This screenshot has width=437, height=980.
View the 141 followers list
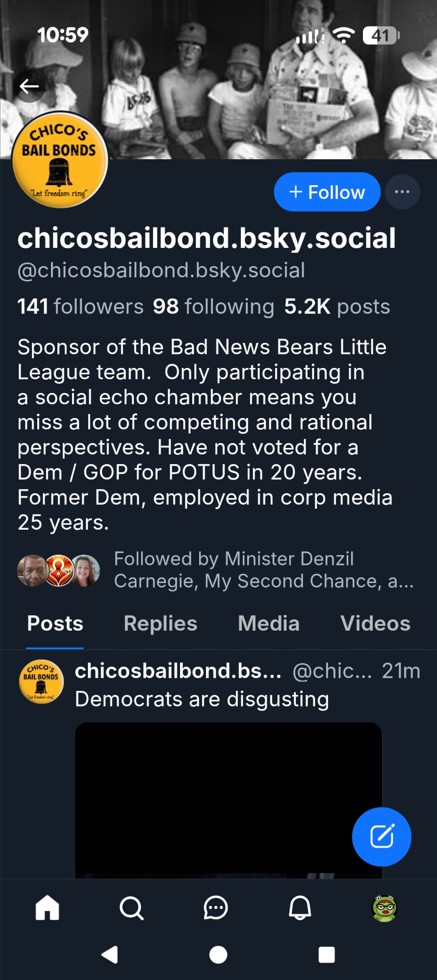click(80, 307)
